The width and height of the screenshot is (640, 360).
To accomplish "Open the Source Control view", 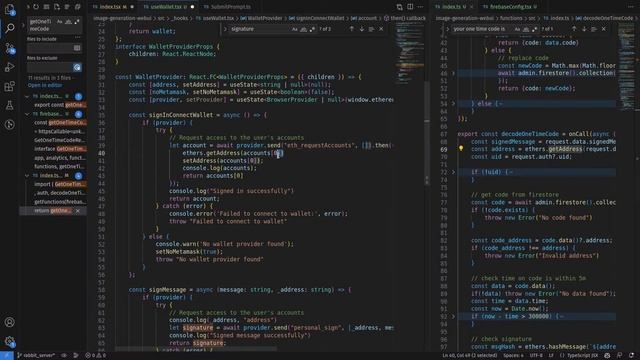I will [x=9, y=48].
